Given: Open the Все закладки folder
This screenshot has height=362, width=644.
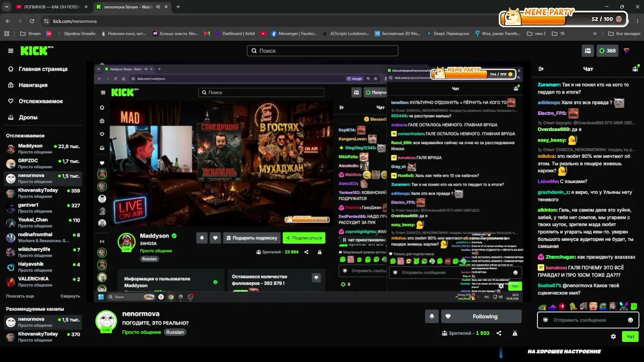Looking at the screenshot, I should pyautogui.click(x=624, y=34).
